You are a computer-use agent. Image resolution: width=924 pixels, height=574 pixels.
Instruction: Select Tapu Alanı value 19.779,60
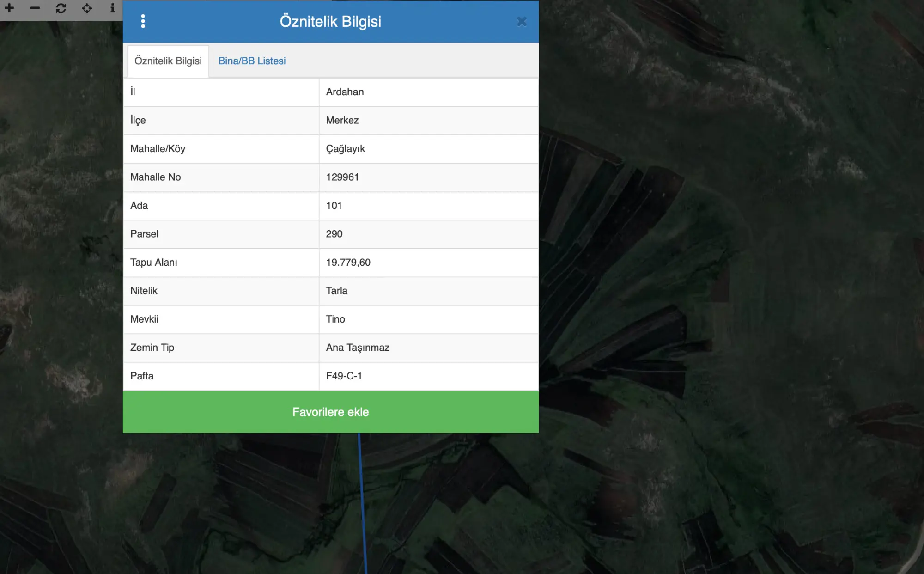pyautogui.click(x=348, y=263)
